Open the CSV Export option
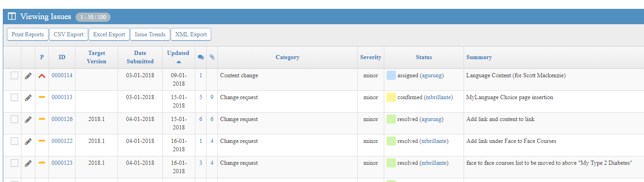The image size is (644, 182). tap(69, 34)
